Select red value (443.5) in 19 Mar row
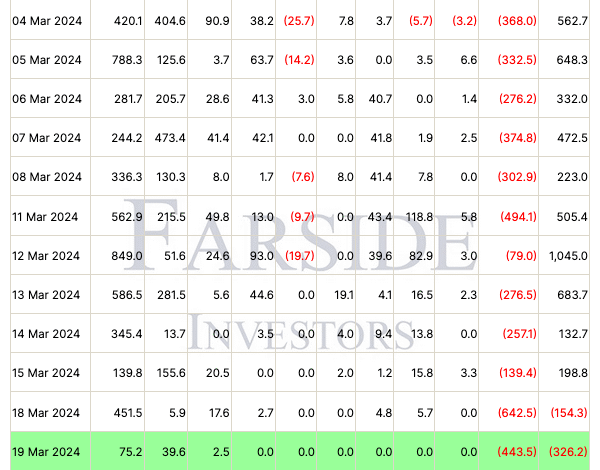600x470 pixels. (517, 452)
